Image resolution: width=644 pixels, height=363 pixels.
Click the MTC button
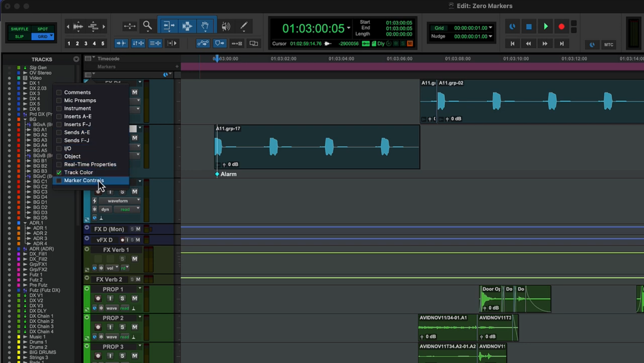coord(608,45)
